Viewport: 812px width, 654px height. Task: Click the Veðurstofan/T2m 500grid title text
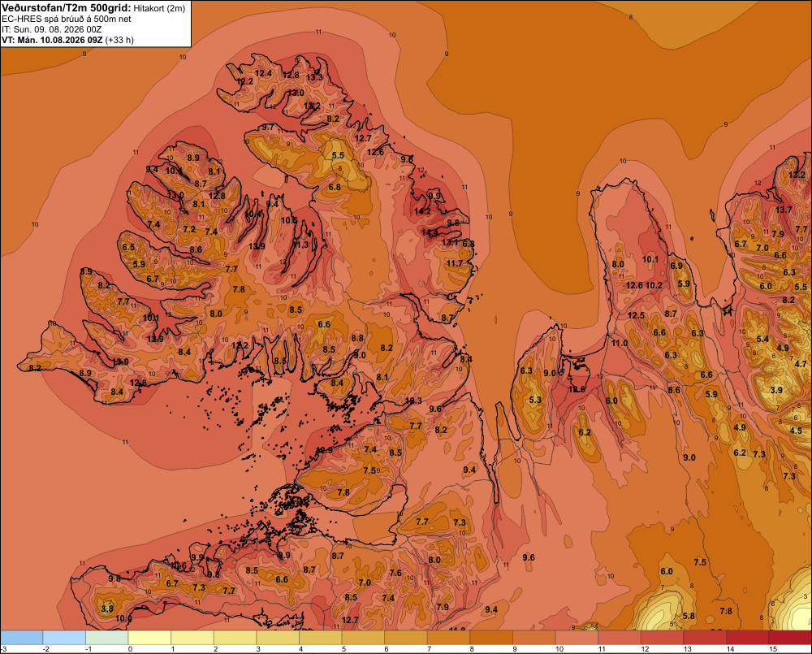pos(65,8)
